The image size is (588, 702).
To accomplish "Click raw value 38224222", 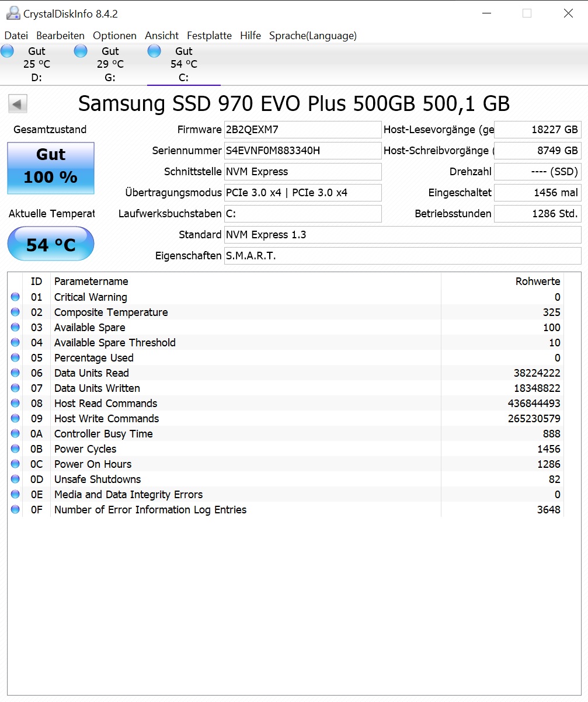I will (538, 373).
